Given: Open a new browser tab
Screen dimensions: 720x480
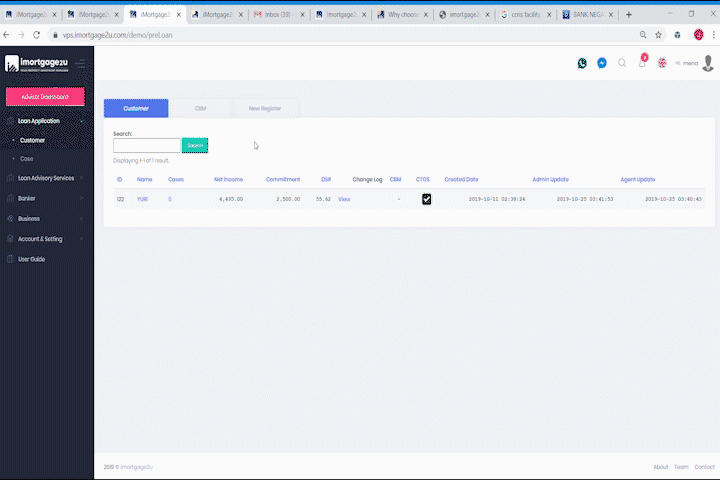Looking at the screenshot, I should (x=629, y=15).
